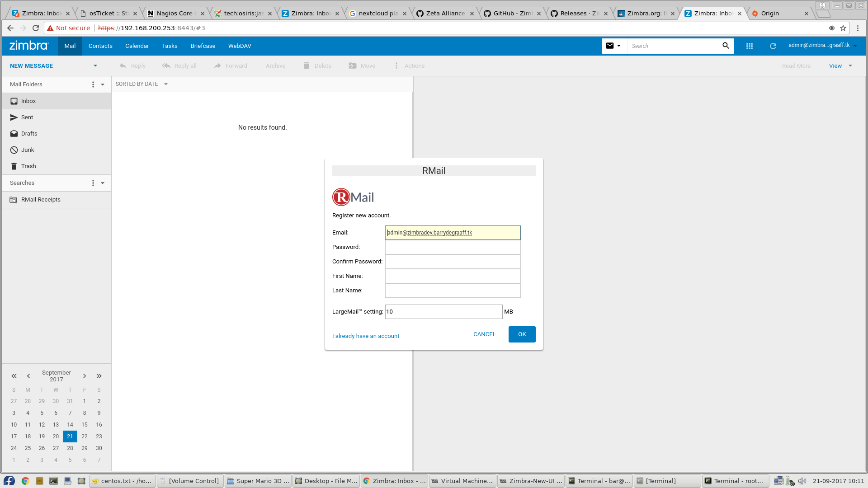Switch to the Calendar tab

pos(137,46)
